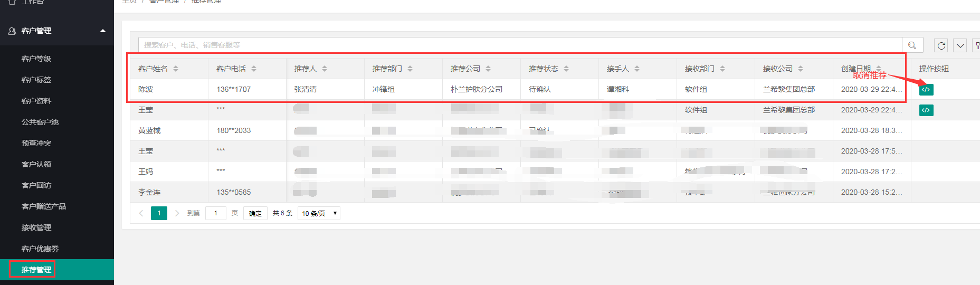980x285 pixels.
Task: Click cancel-recommendation icon in 陈波 row
Action: coord(926,90)
